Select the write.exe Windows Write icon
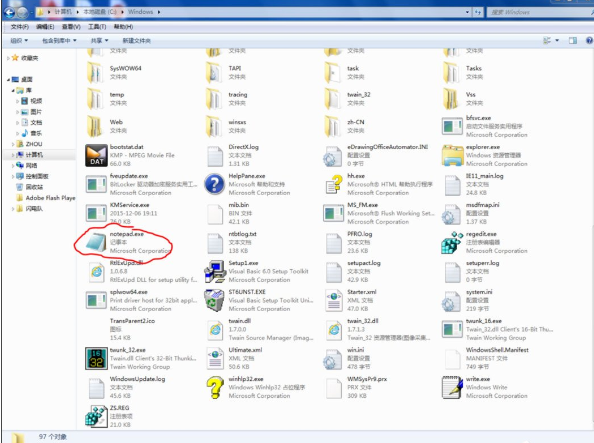Screen dimensions: 594x443 pos(452,387)
